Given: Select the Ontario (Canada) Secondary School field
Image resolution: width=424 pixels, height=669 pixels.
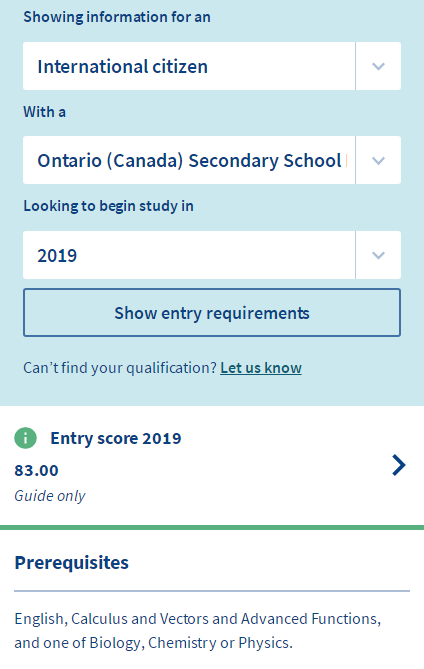Looking at the screenshot, I should [x=189, y=160].
